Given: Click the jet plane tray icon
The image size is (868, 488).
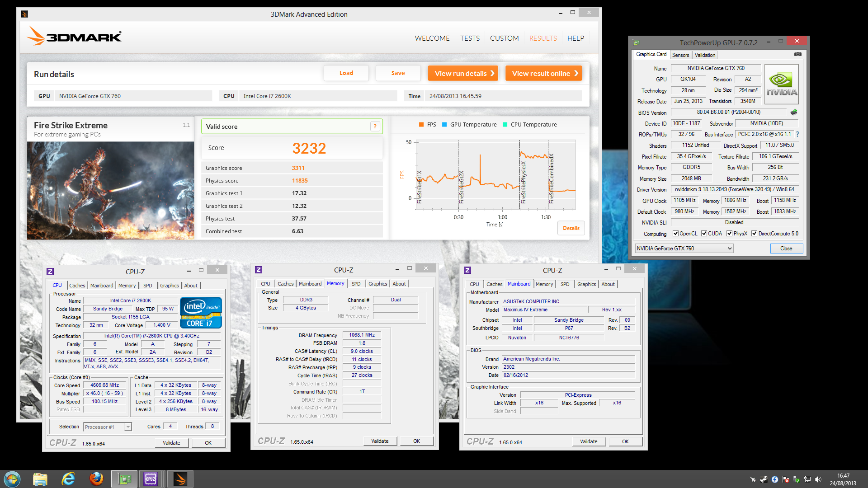Looking at the screenshot, I should point(753,479).
